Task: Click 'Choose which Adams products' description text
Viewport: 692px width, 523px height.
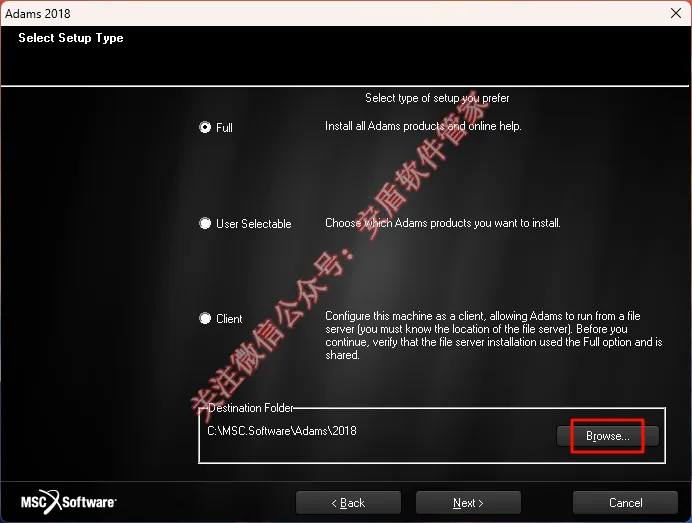Action: coord(443,223)
